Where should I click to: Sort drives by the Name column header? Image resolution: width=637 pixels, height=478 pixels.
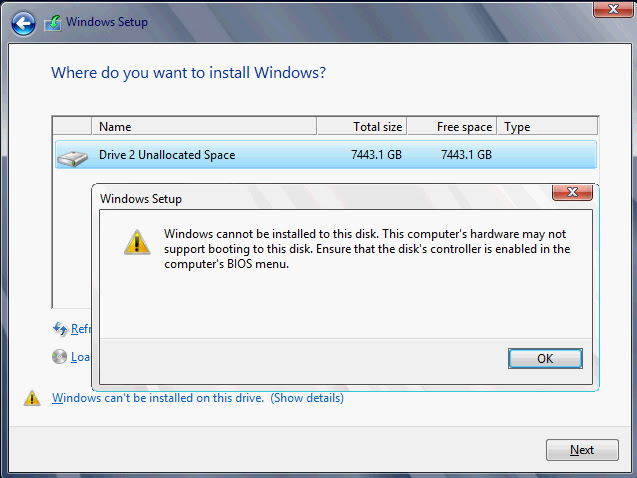coord(204,127)
